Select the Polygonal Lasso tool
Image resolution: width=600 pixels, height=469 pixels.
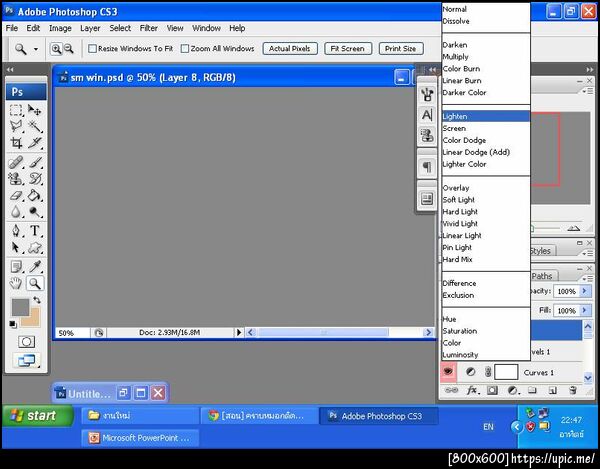click(x=16, y=126)
